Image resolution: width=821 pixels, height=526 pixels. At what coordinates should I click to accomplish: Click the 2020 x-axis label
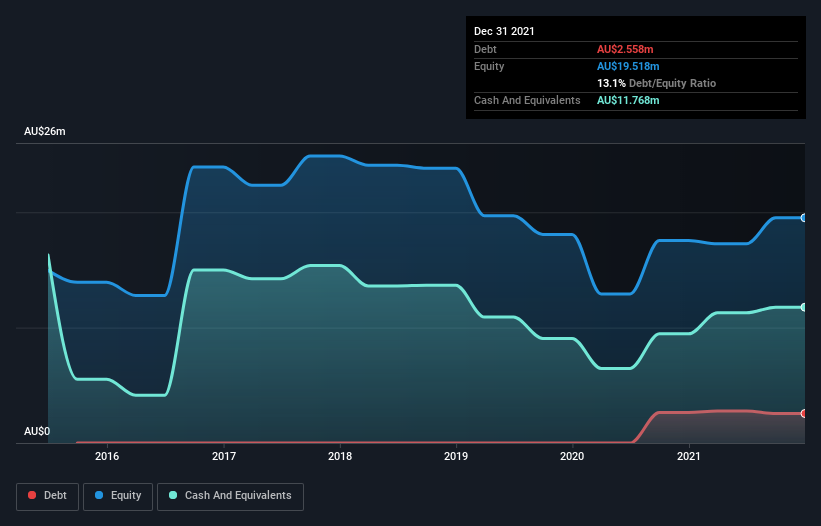pos(572,456)
